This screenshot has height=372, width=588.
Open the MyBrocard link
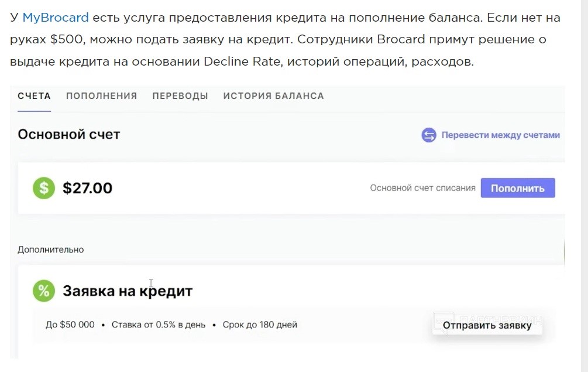click(x=56, y=18)
